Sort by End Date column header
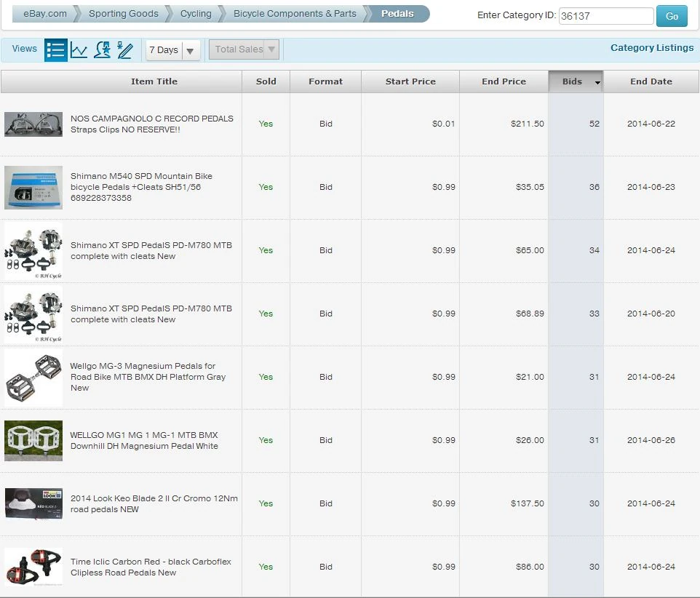700x598 pixels. pos(651,81)
